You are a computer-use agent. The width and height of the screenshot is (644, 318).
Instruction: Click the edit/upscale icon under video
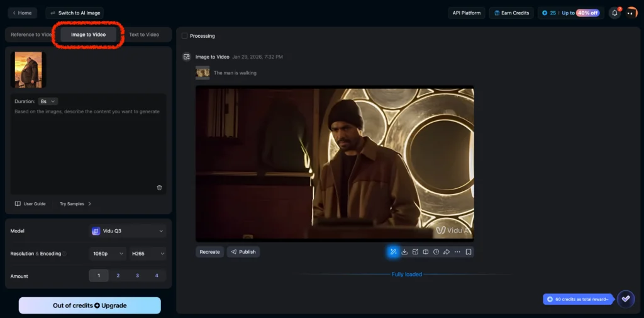point(415,252)
